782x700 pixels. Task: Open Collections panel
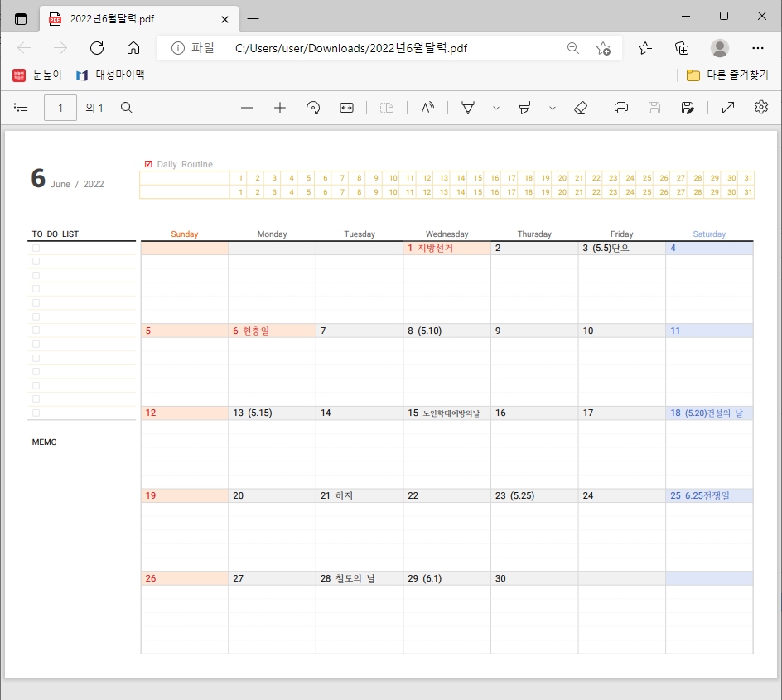tap(682, 48)
